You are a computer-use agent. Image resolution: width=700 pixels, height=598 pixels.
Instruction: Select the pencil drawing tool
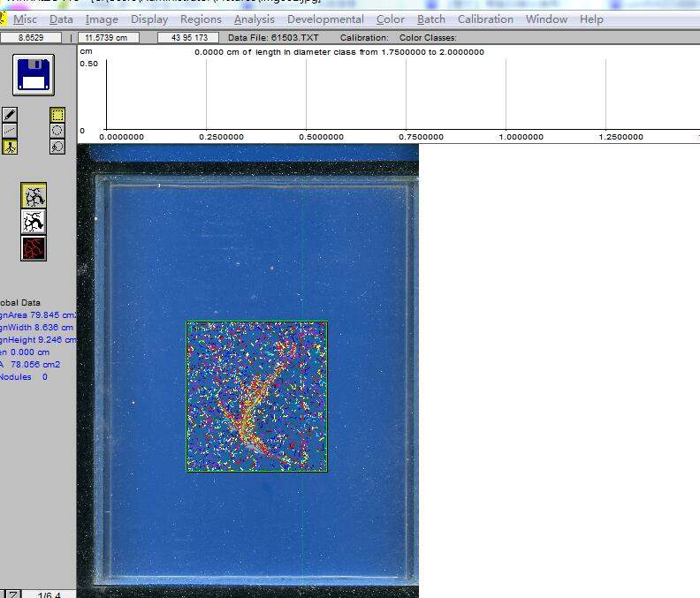[x=10, y=115]
